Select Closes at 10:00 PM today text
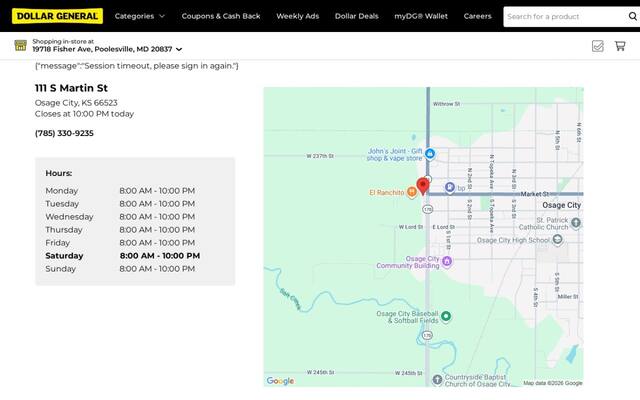Screen dimensions: 640x400 pyautogui.click(x=84, y=114)
